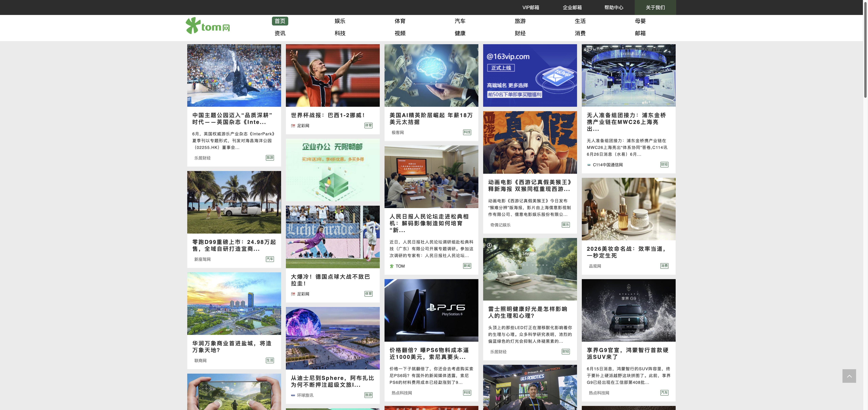868x410 pixels.
Task: Click the 生活 tag on 华润万象 article
Action: [x=270, y=360]
